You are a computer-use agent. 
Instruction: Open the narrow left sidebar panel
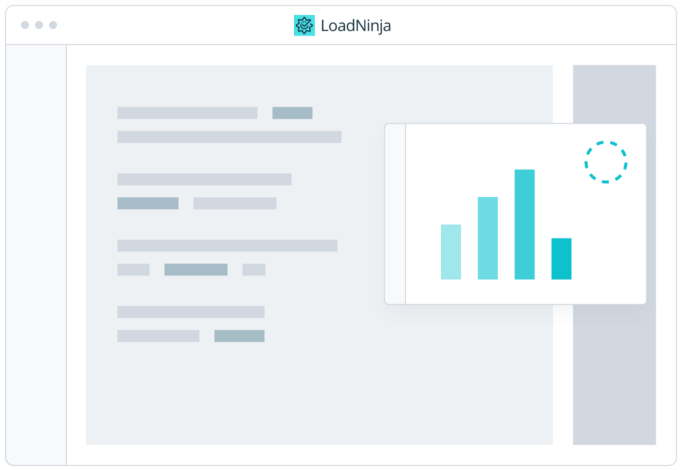point(37,255)
